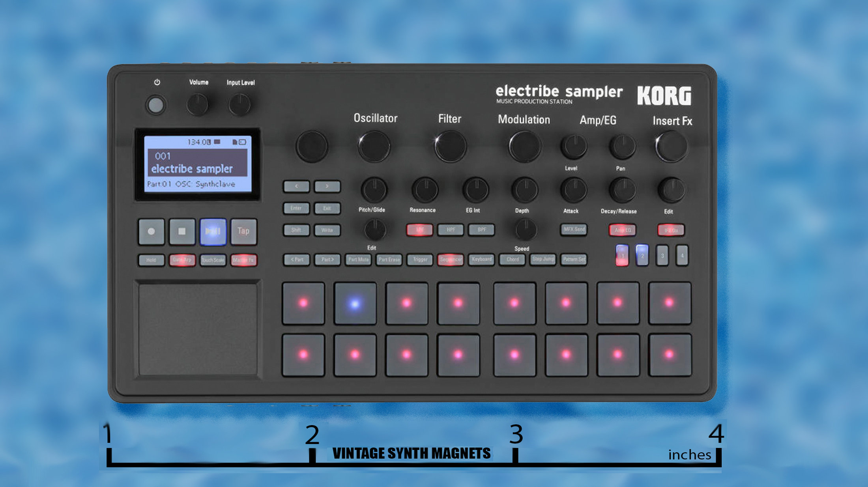This screenshot has height=487, width=868.
Task: Toggle the red-lit Gate Arp button
Action: pyautogui.click(x=182, y=260)
